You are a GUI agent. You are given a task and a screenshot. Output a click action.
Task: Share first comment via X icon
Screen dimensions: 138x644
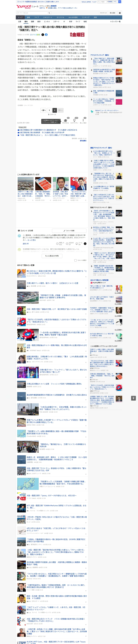pyautogui.click(x=85, y=244)
